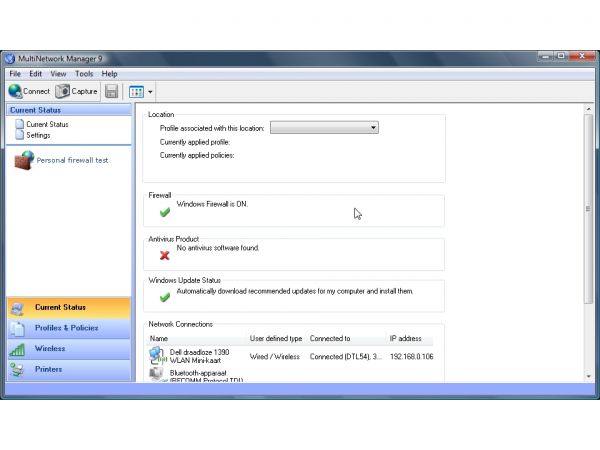Close the MultiNetwork Manager window
Viewport: 600px width, 450px height.
[582, 56]
